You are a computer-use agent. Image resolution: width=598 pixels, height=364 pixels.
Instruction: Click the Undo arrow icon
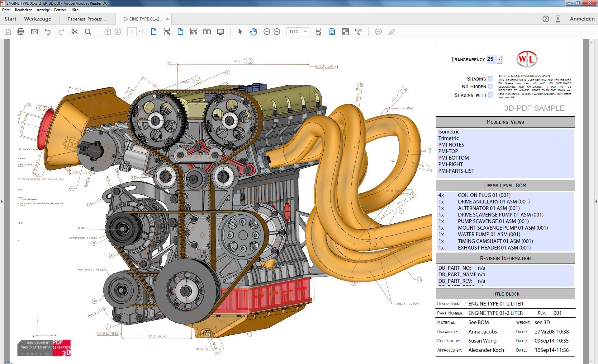pyautogui.click(x=48, y=32)
